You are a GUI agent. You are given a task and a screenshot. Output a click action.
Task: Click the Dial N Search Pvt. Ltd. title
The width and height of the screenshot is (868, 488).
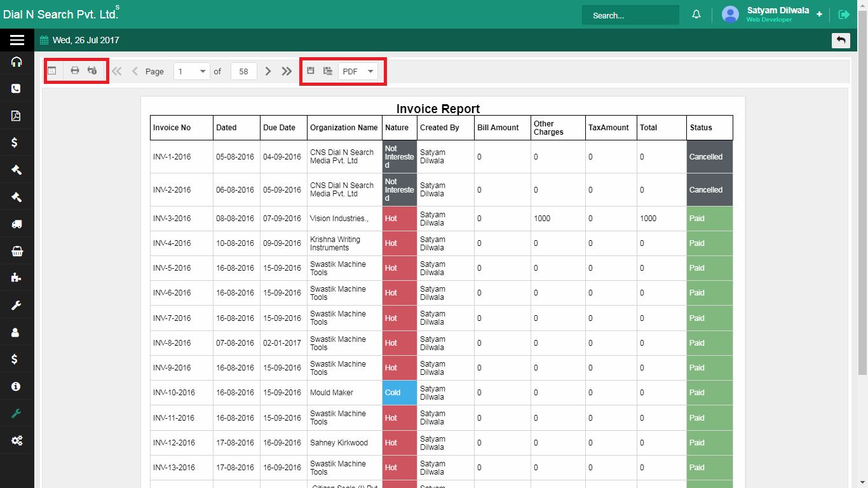tap(60, 14)
